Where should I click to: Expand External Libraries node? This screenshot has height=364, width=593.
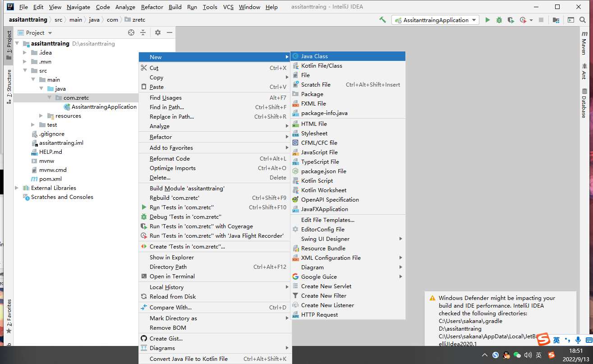[x=18, y=188]
